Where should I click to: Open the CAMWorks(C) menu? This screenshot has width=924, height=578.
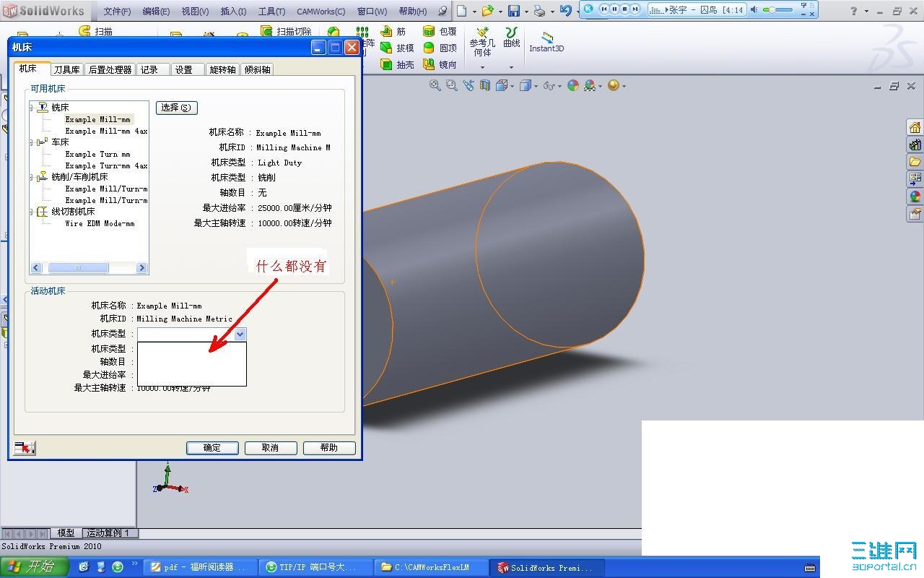(x=321, y=11)
